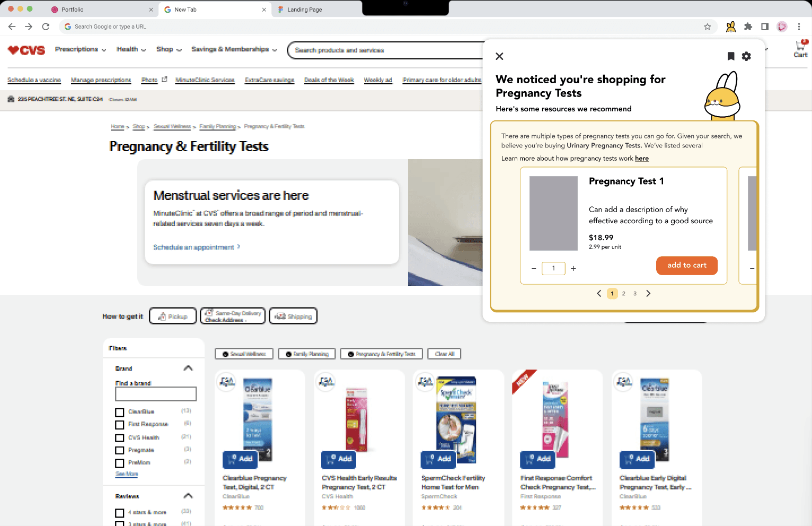812x526 pixels.
Task: Check the PreMom brand filter
Action: pyautogui.click(x=120, y=463)
